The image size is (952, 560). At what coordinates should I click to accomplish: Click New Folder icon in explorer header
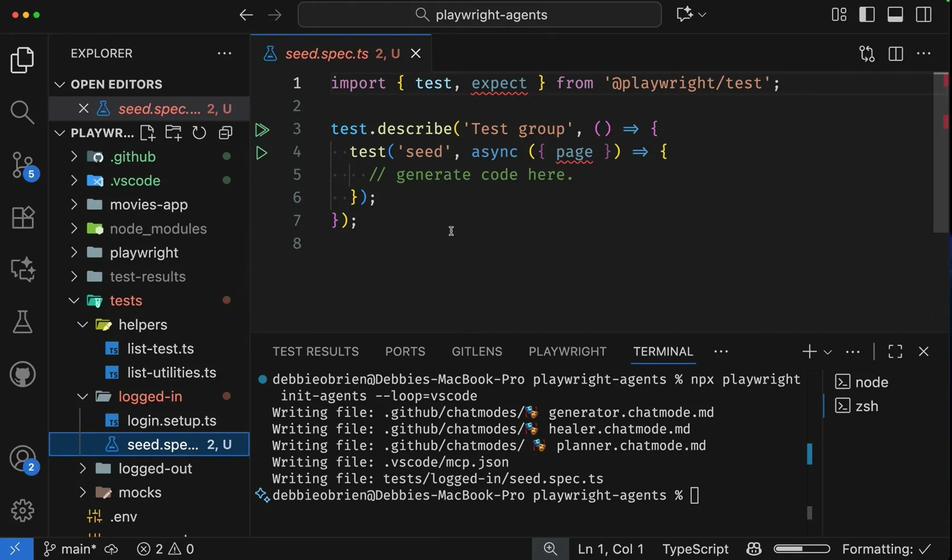click(173, 133)
